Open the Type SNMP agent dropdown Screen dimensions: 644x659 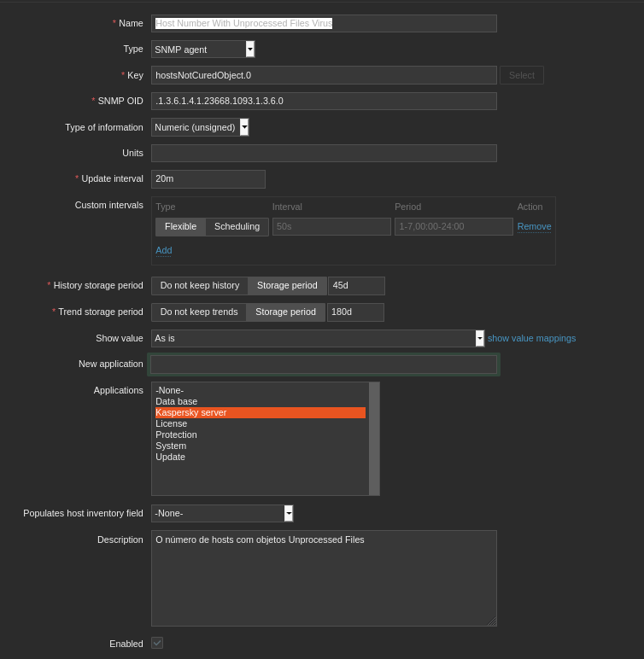click(203, 50)
